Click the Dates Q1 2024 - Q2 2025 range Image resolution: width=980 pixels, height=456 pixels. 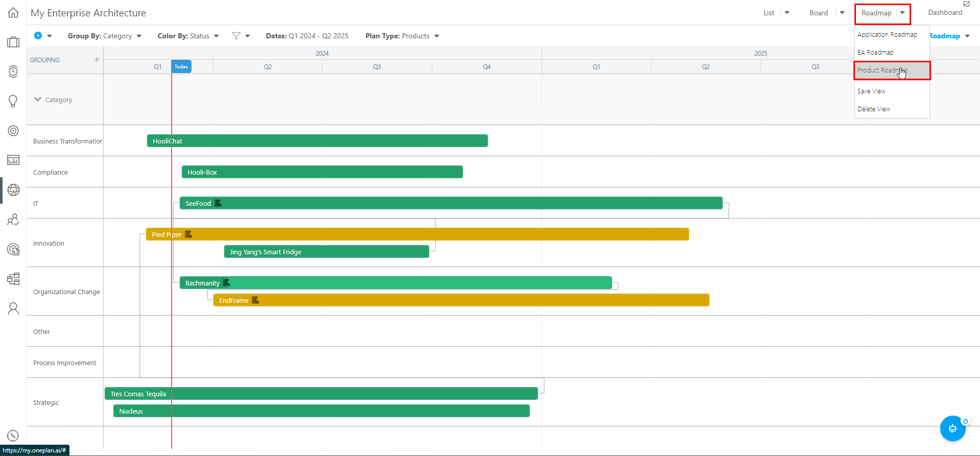pos(307,36)
